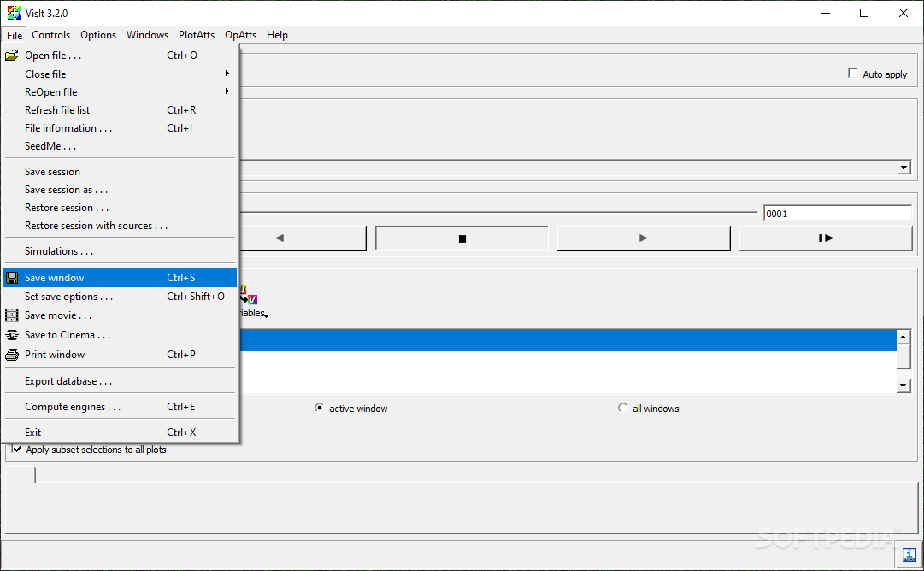Click the Variables icon partially hidden behind the menu
This screenshot has height=571, width=924.
tap(250, 295)
